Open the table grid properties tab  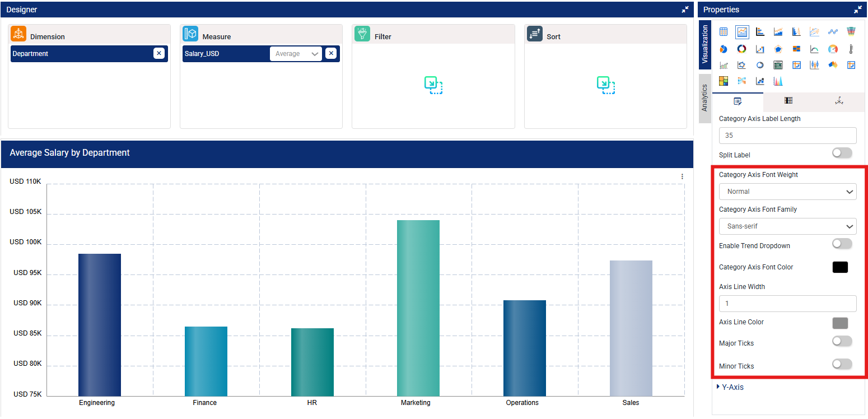[788, 101]
